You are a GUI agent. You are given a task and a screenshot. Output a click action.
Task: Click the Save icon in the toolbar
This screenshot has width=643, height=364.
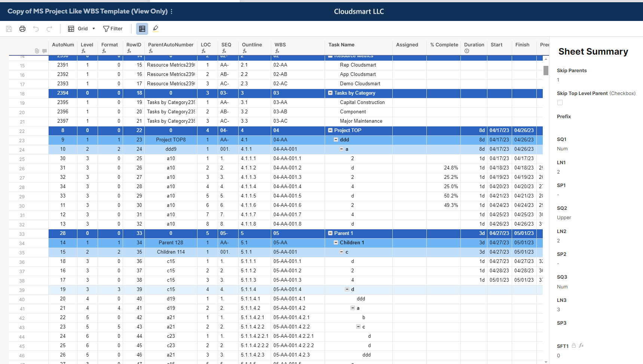coord(9,29)
